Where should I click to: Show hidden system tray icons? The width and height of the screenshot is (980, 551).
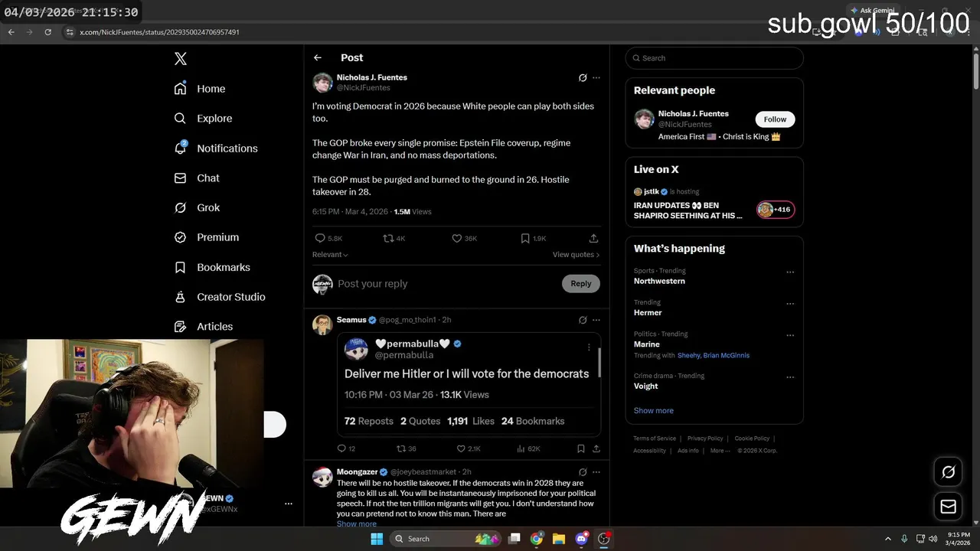coord(888,539)
